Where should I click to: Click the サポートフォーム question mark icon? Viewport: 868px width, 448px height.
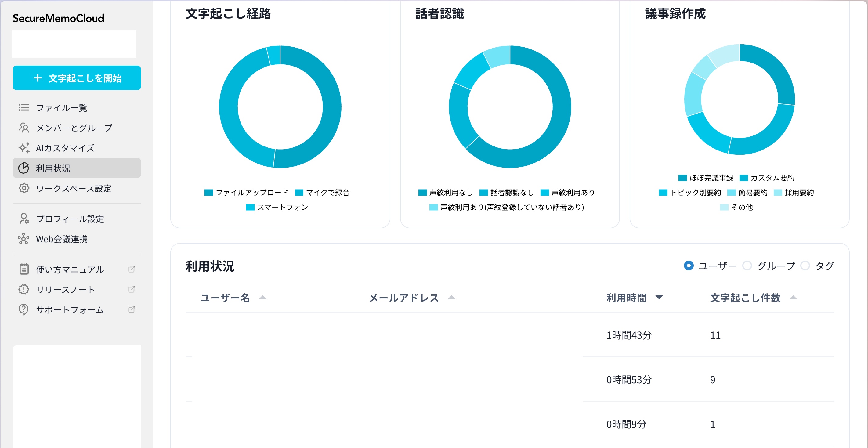23,310
